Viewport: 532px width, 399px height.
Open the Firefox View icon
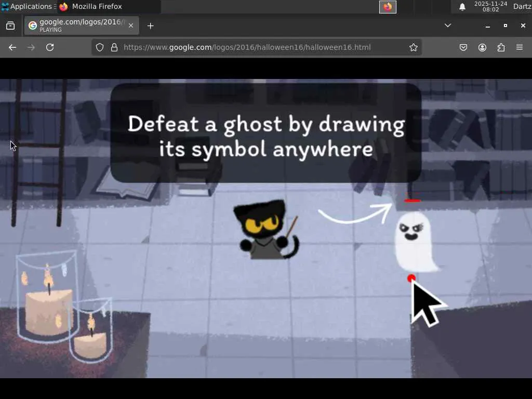click(x=10, y=26)
